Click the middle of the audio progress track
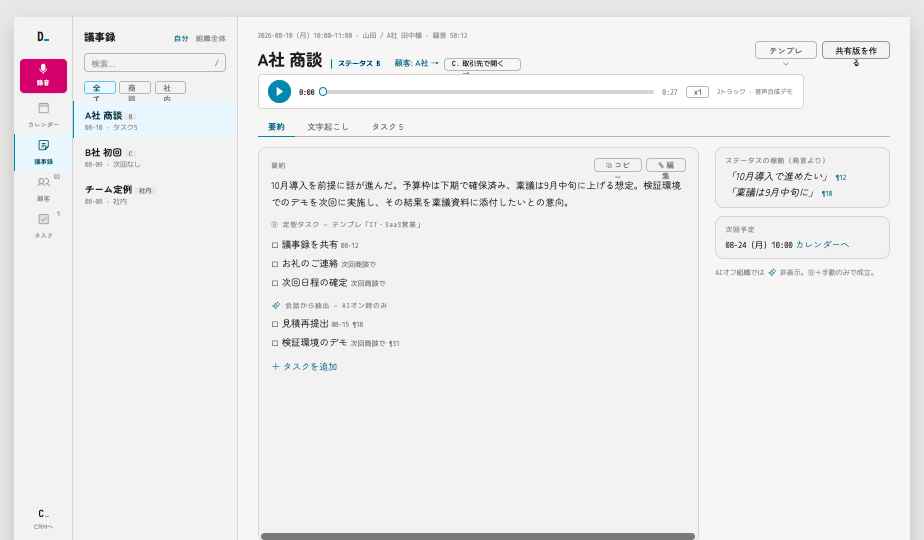 point(489,91)
